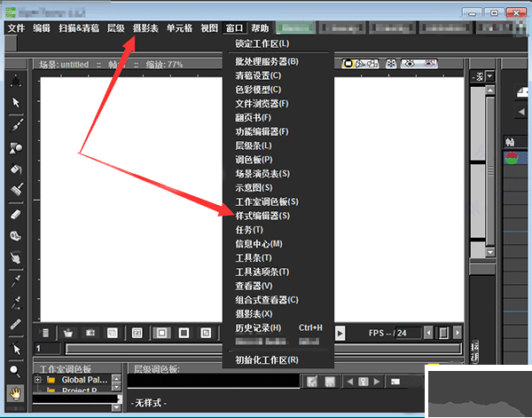Image resolution: width=532 pixels, height=418 pixels.
Task: Open the 单元格 menu
Action: [x=179, y=28]
